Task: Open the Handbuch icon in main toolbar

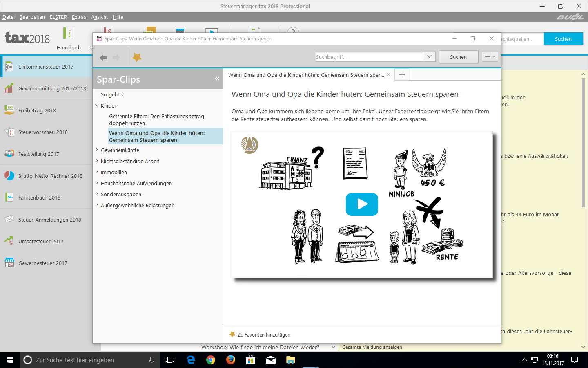Action: (x=69, y=39)
